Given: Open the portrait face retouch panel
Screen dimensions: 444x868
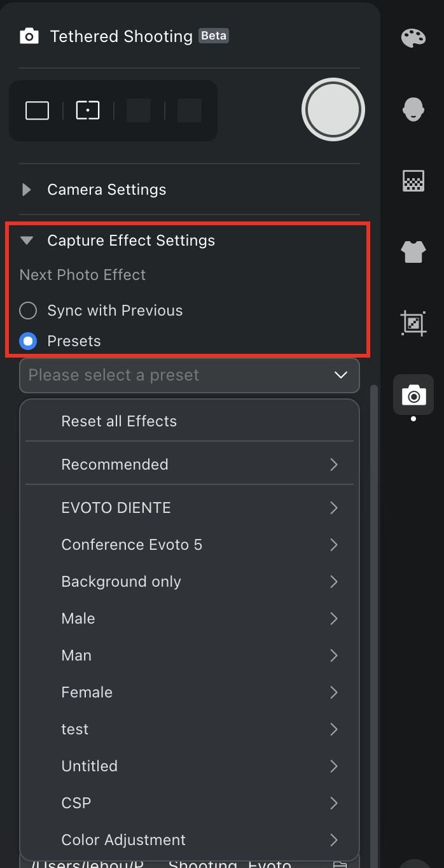Looking at the screenshot, I should tap(413, 109).
